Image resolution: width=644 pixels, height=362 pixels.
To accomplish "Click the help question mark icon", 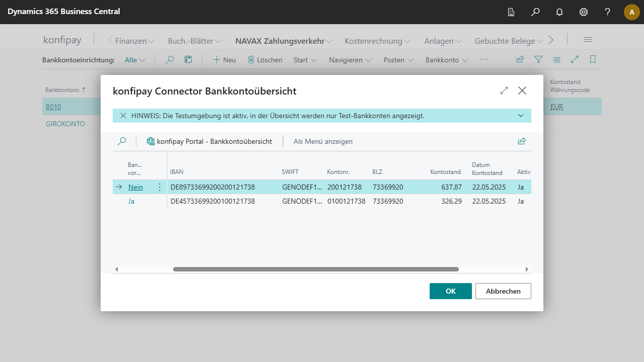I will coord(607,12).
